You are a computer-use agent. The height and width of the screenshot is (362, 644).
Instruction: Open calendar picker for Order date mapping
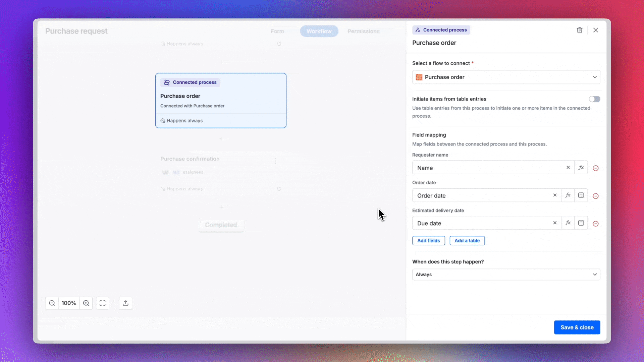coord(581,195)
